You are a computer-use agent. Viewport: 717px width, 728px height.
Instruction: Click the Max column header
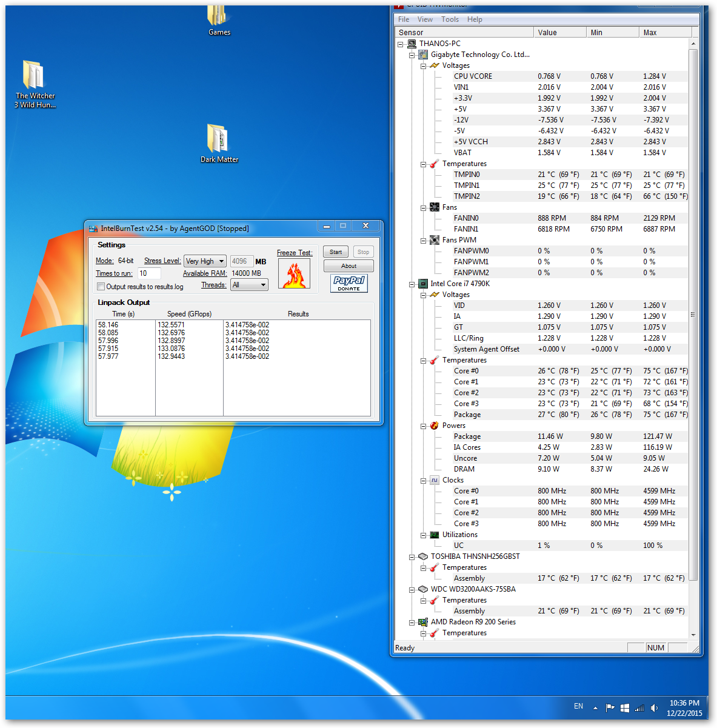coord(665,32)
